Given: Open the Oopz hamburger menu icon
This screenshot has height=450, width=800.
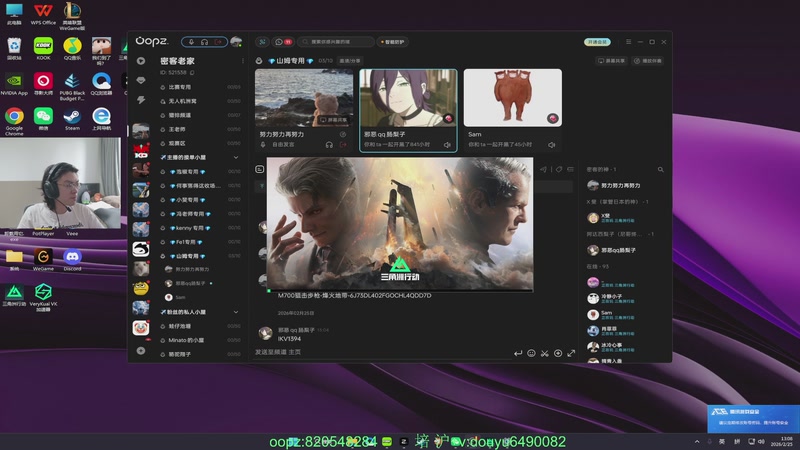Looking at the screenshot, I should [x=628, y=42].
